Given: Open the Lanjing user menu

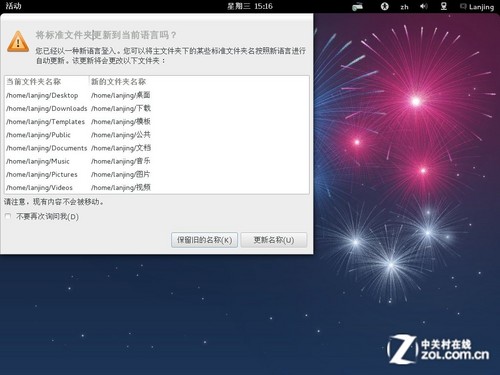Looking at the screenshot, I should [x=477, y=7].
